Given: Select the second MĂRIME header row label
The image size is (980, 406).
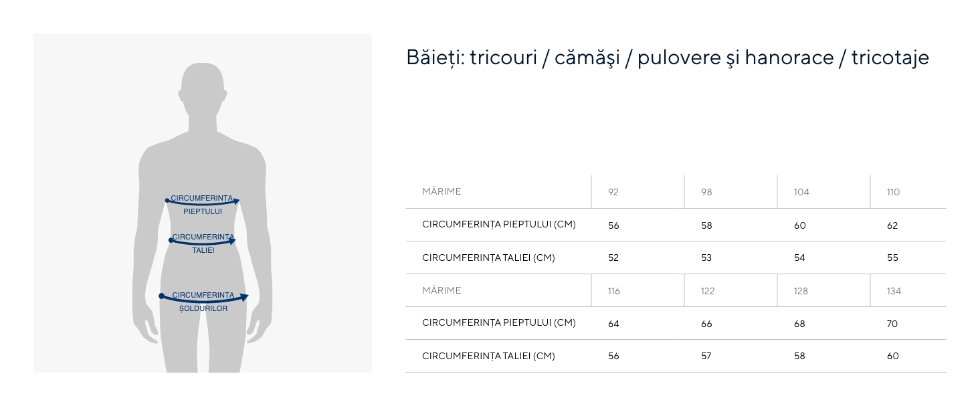Looking at the screenshot, I should tap(442, 291).
